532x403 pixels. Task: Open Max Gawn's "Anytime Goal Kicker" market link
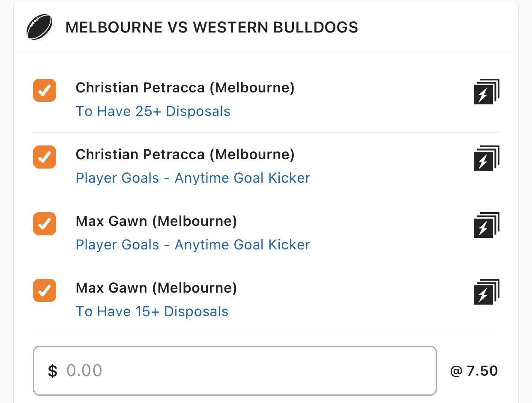pos(193,245)
